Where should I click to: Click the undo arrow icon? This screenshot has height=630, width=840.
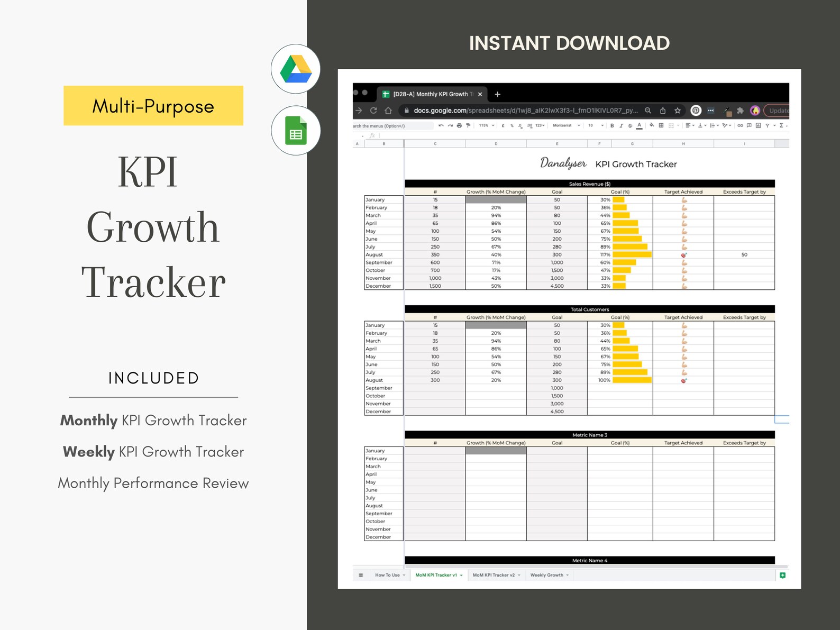point(441,126)
